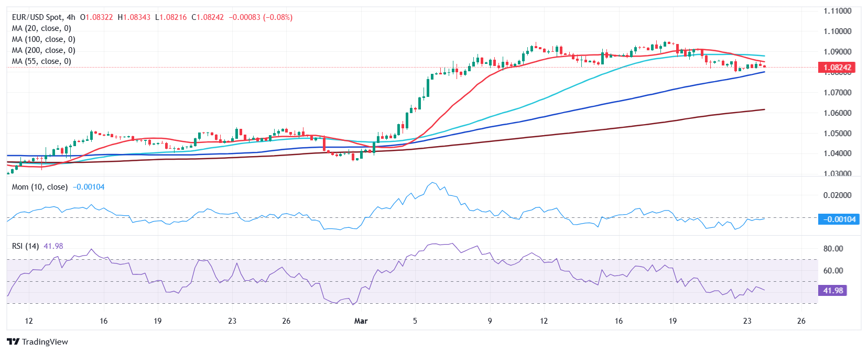Viewport: 868px width, 353px height.
Task: Click the Mom (10, close) indicator label
Action: [40, 187]
